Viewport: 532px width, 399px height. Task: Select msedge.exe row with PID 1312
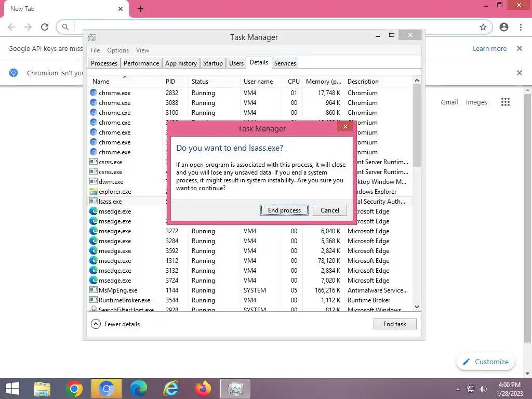pos(250,261)
